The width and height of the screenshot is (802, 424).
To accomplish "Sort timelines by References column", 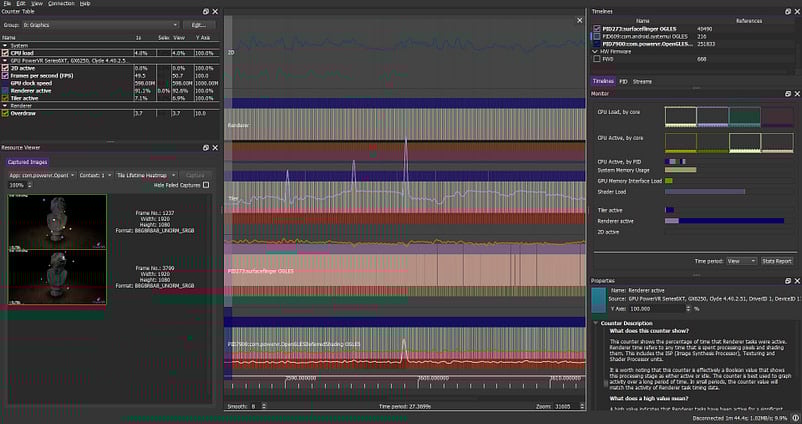I will pyautogui.click(x=749, y=21).
